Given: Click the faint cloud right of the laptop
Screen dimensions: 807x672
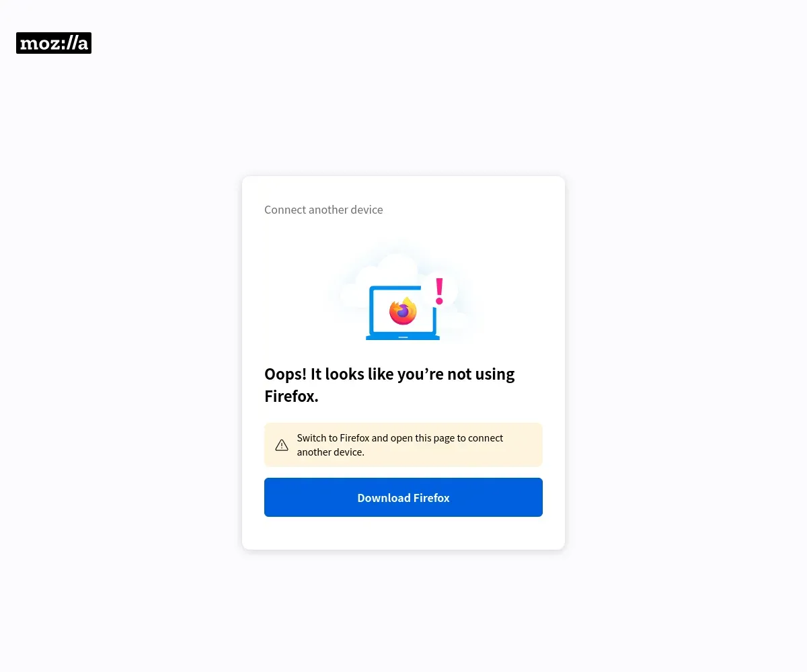Looking at the screenshot, I should (x=459, y=324).
